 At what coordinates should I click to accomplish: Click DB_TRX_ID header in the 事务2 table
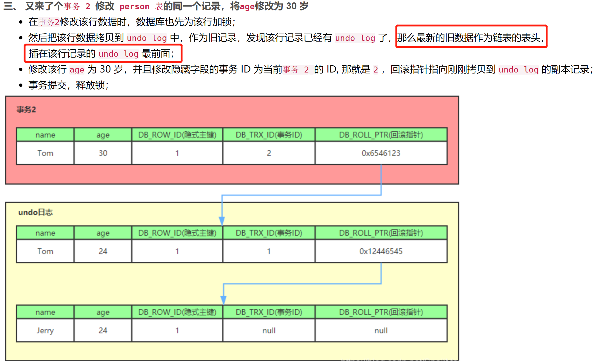click(x=269, y=135)
